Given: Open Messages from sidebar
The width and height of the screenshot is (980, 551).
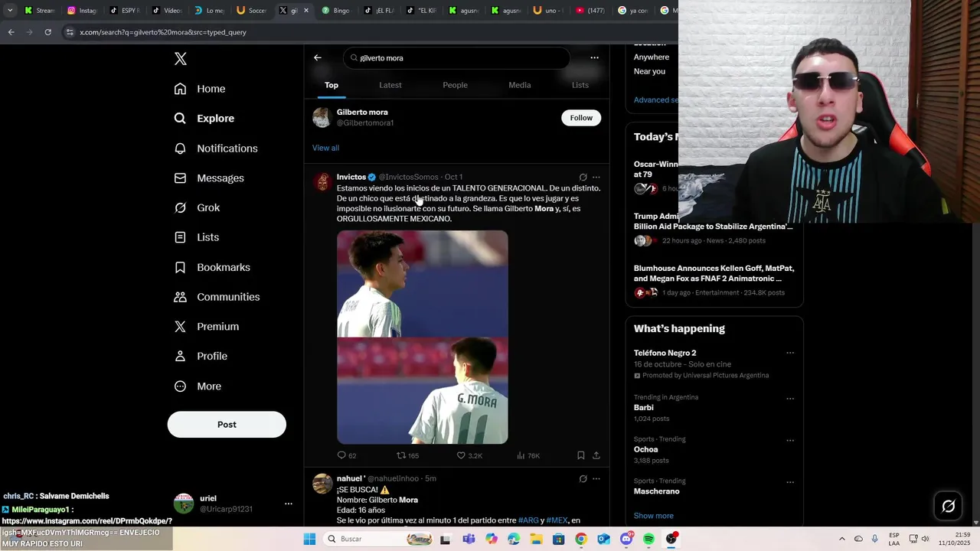Looking at the screenshot, I should [209, 178].
